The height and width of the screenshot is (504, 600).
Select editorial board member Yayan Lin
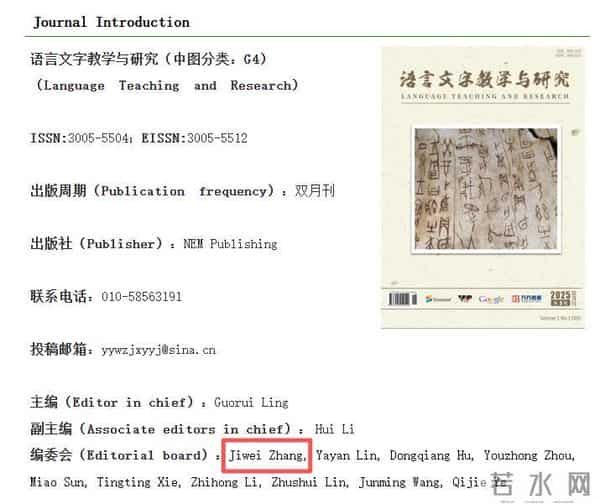click(348, 455)
